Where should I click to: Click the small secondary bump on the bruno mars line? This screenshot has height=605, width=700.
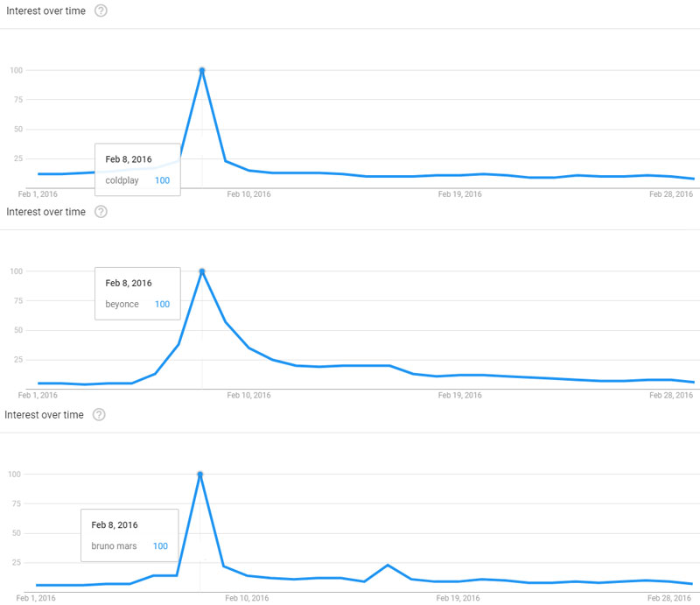tap(388, 566)
